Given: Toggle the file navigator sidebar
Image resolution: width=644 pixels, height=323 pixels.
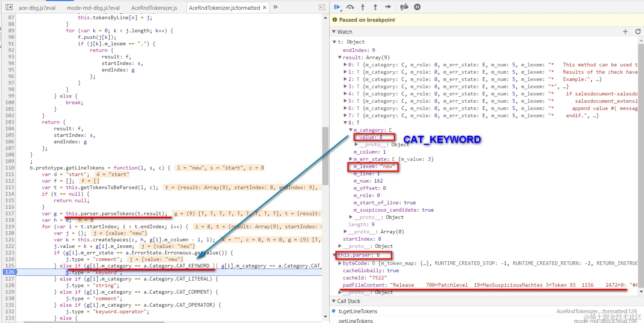Looking at the screenshot, I should pyautogui.click(x=9, y=7).
